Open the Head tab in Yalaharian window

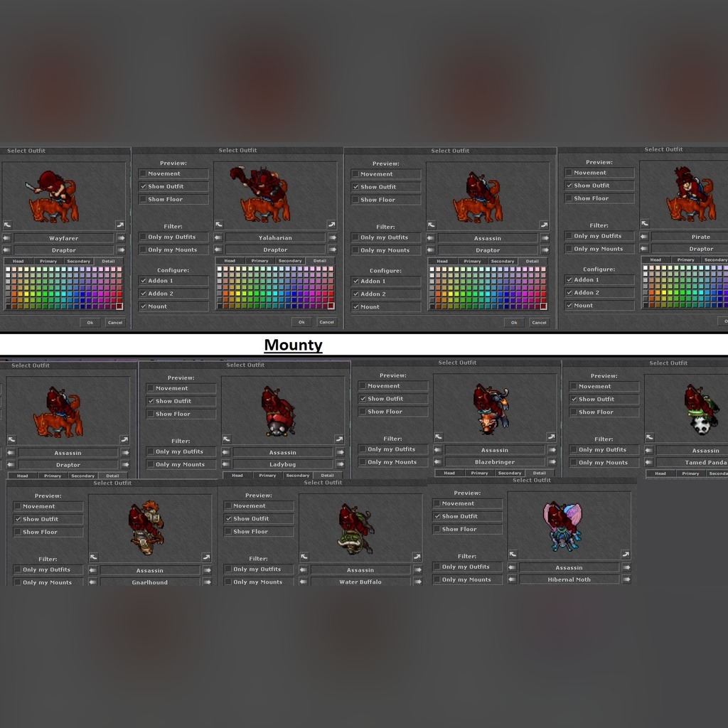coord(230,261)
